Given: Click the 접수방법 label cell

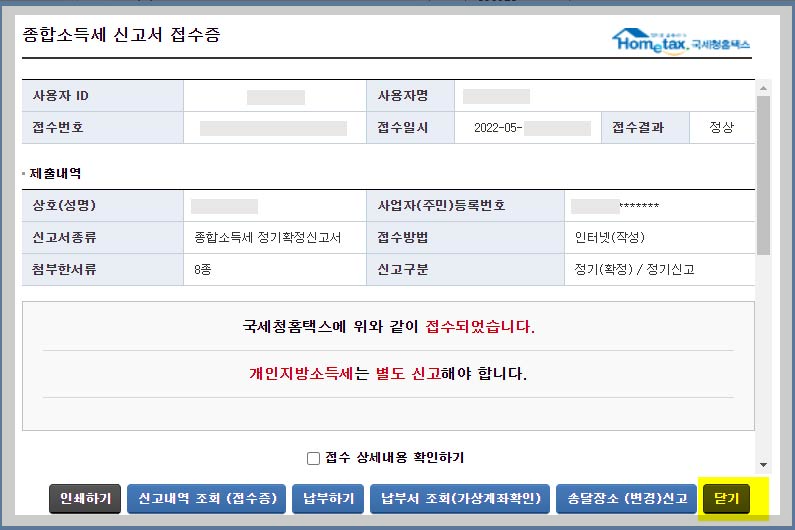Looking at the screenshot, I should [465, 237].
